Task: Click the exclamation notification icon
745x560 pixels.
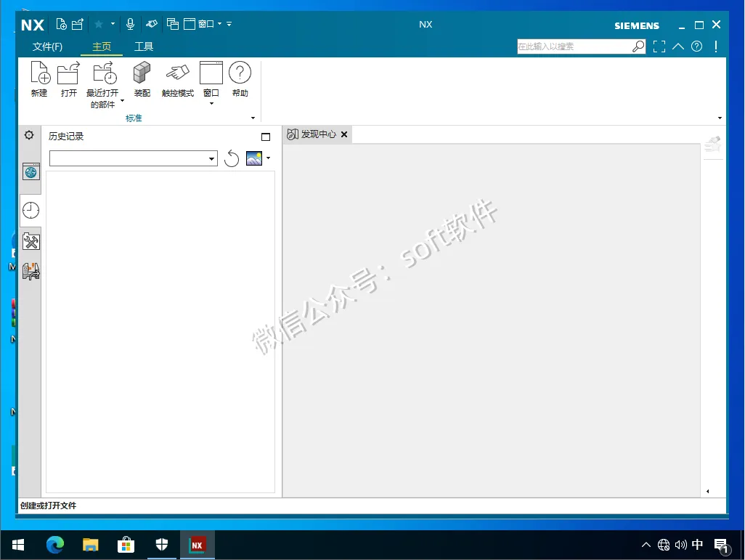Action: click(715, 46)
